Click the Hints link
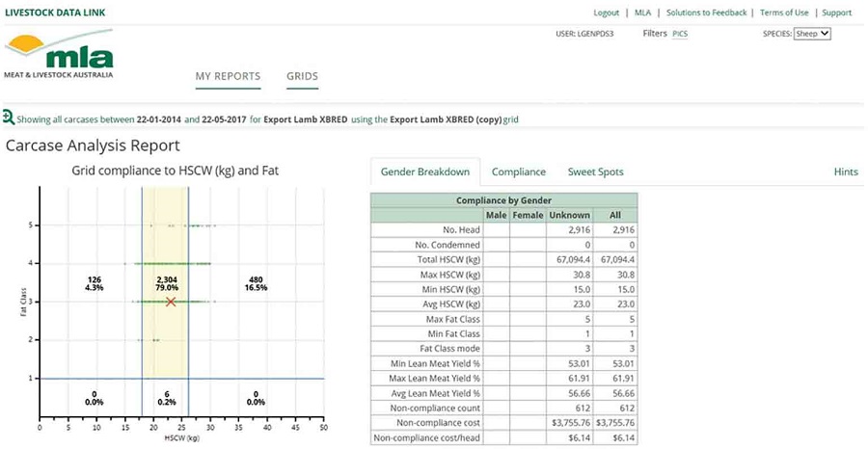Screen dimensions: 868x449 845,172
